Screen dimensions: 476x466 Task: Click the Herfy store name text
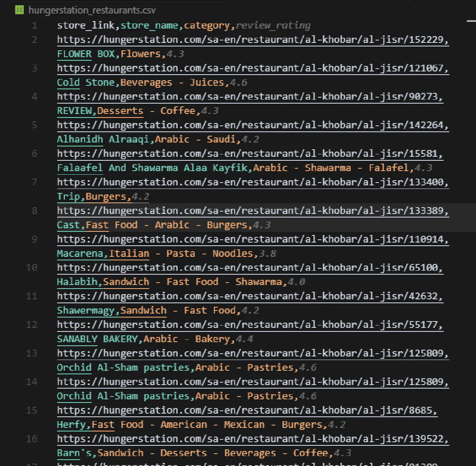(x=71, y=425)
